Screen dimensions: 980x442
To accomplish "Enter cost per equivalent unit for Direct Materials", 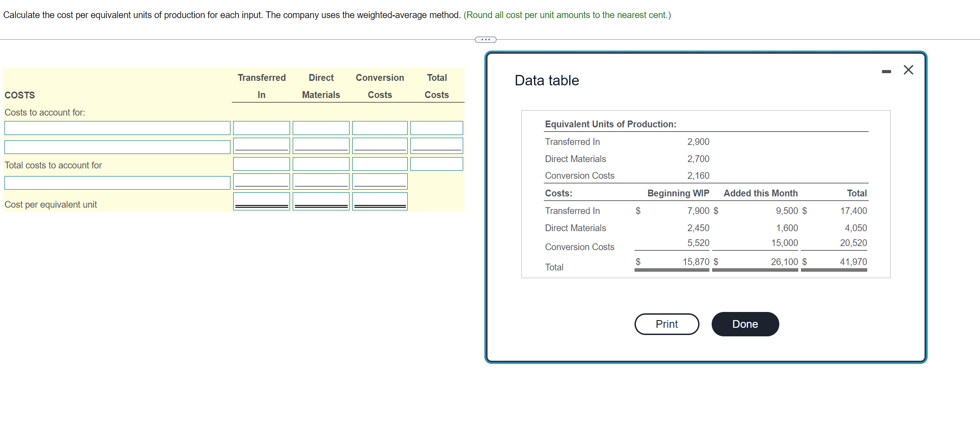I will [321, 200].
